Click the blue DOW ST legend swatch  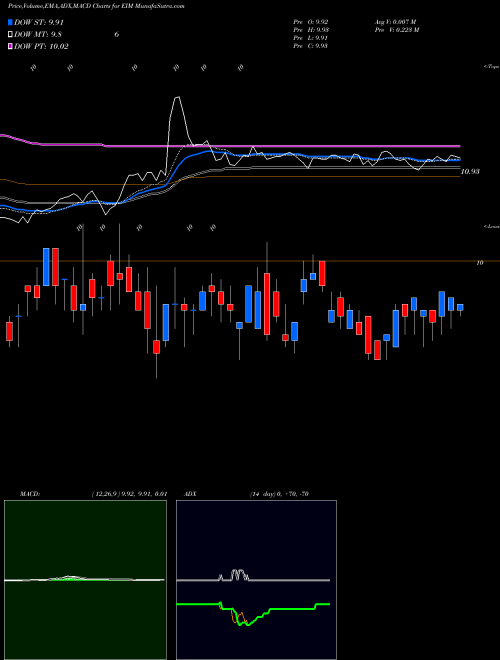pyautogui.click(x=10, y=23)
